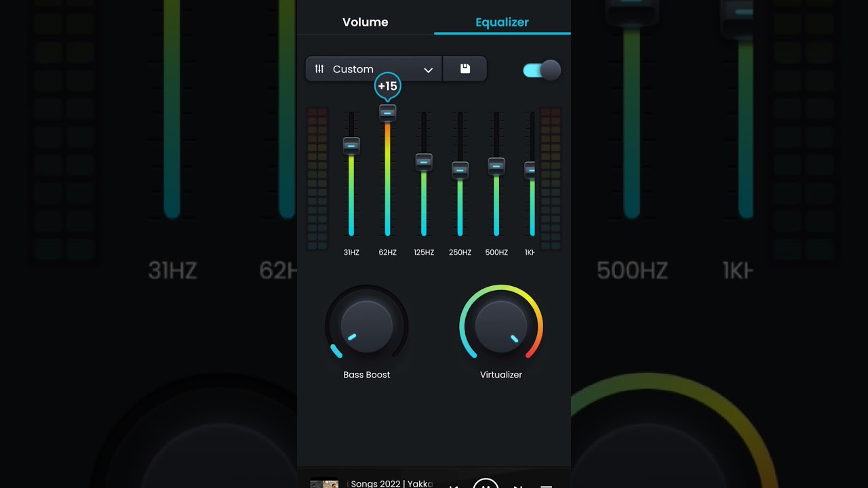The image size is (868, 488).
Task: Open the album art thumbnail of the playing song
Action: click(x=324, y=484)
